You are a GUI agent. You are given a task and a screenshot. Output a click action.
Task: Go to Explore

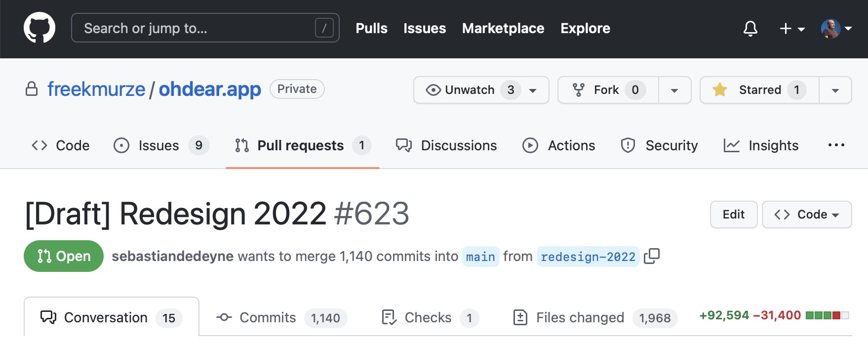pos(585,28)
